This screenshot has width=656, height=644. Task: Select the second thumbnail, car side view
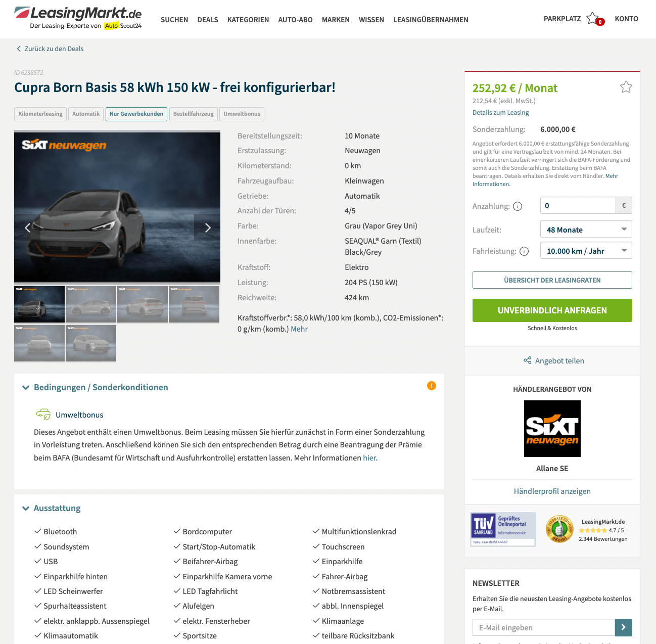coord(91,304)
